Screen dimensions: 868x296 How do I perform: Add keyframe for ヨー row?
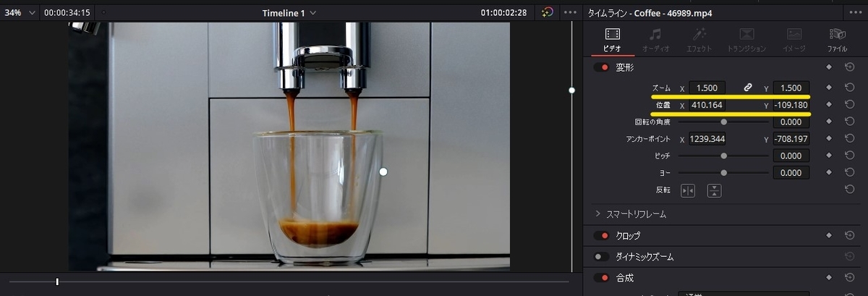829,172
